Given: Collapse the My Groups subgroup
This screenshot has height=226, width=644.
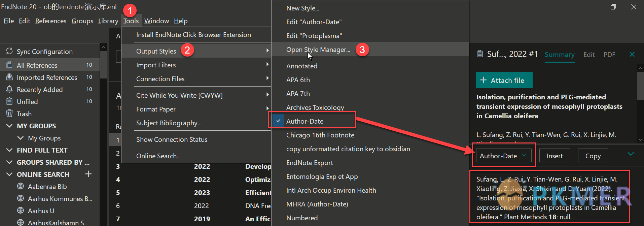Looking at the screenshot, I should click(x=21, y=138).
